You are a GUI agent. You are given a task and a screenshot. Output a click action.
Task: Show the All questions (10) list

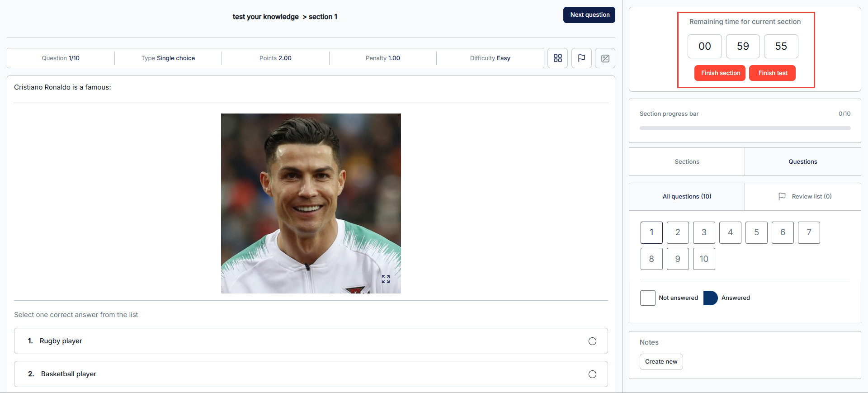click(687, 196)
